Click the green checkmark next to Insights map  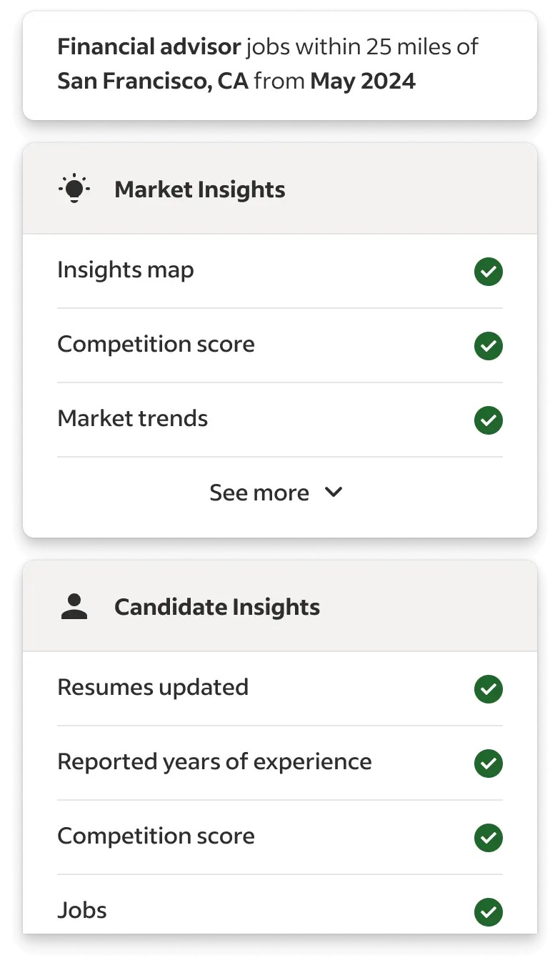pos(489,272)
